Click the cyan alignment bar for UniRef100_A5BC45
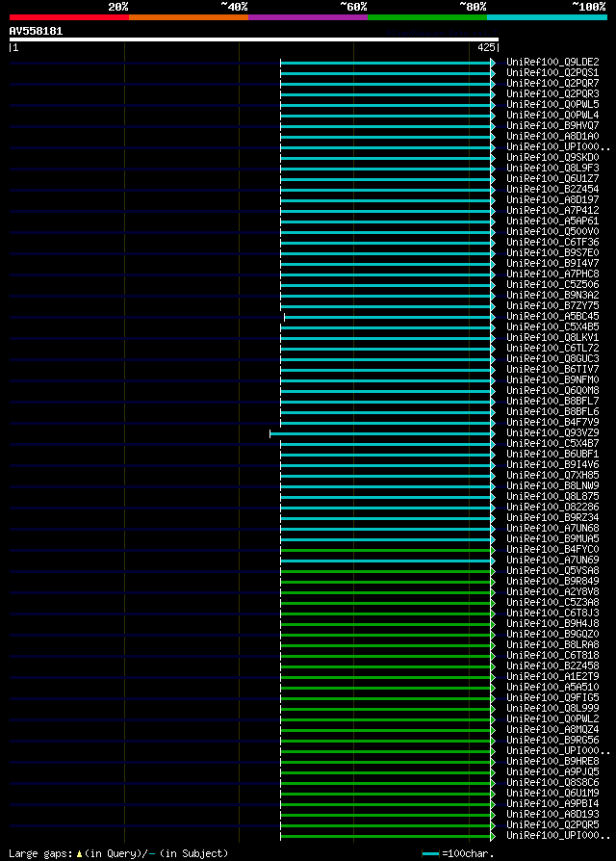616x861 pixels. 387,318
